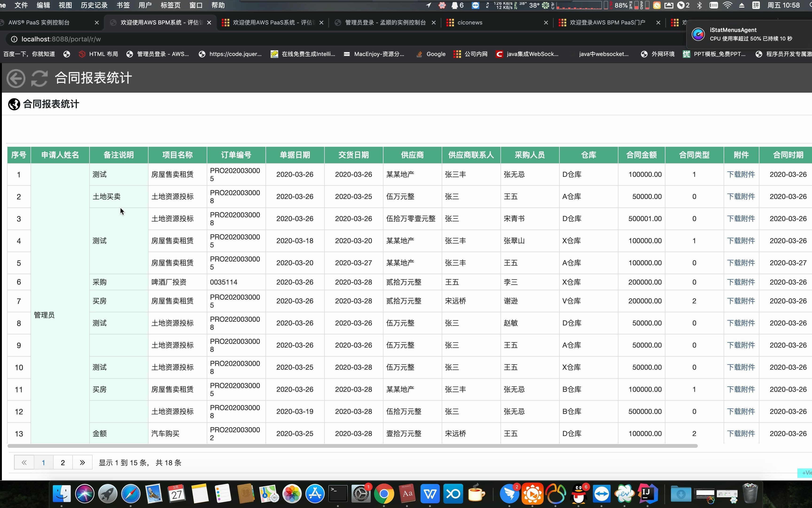This screenshot has width=812, height=508.
Task: Click the Wi-Fi icon in menu bar
Action: 727,5
